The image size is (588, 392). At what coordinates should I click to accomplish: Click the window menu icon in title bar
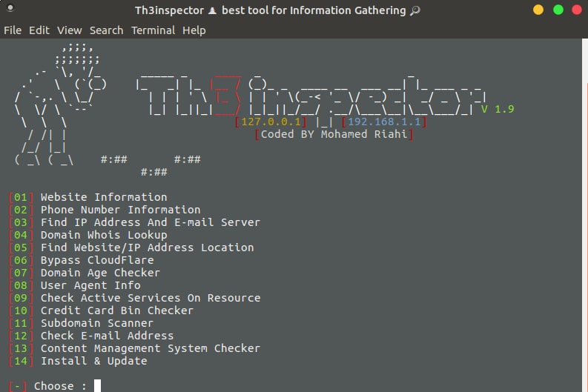10,8
